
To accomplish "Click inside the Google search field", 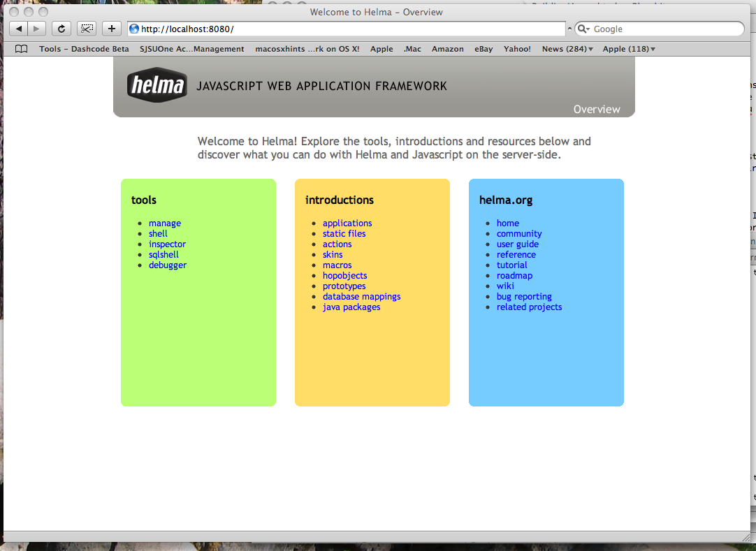I will (x=667, y=29).
